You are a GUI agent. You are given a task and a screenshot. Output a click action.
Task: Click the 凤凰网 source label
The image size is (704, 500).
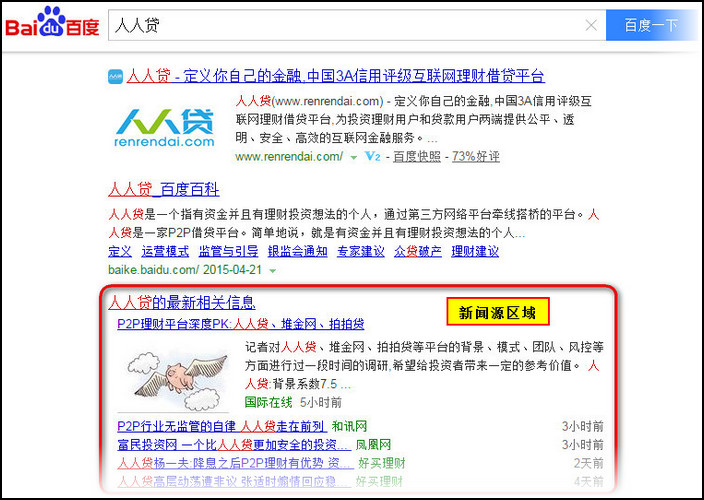coord(374,445)
